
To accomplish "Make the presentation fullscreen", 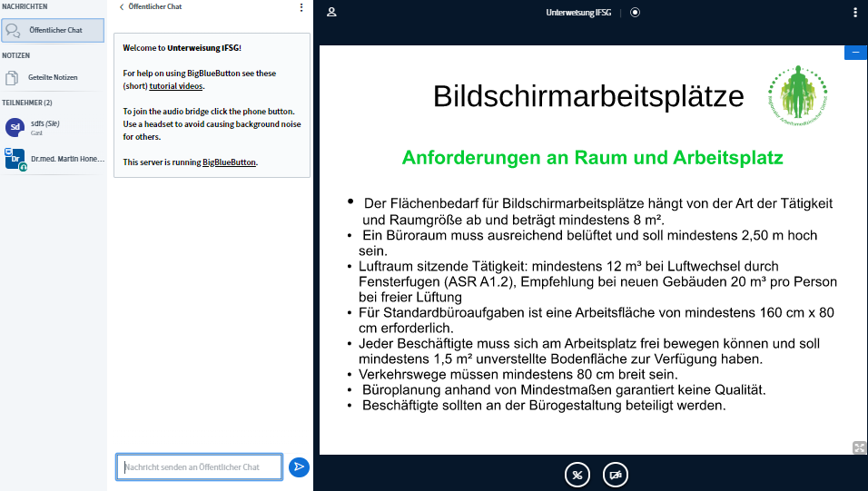I will click(859, 447).
